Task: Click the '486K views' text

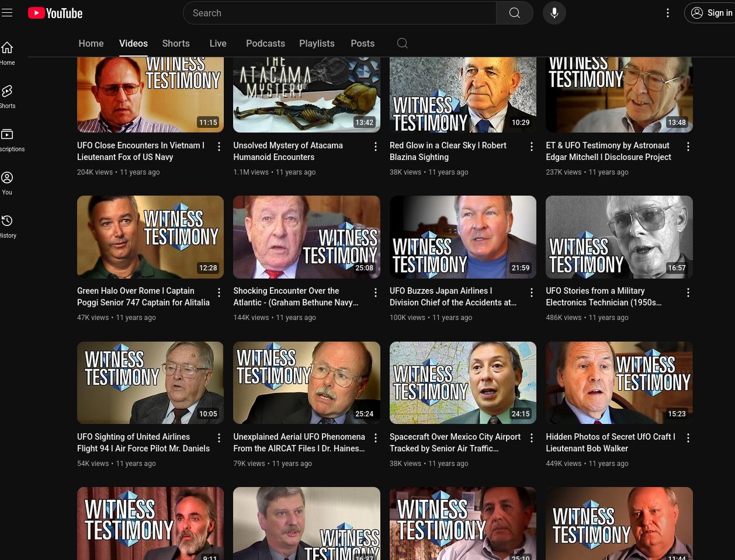Action: click(x=563, y=318)
